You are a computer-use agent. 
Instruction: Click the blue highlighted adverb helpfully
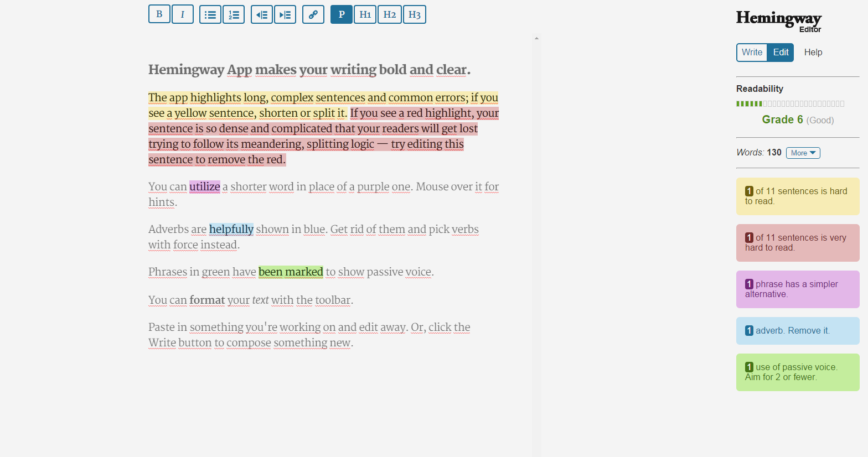[x=231, y=229]
